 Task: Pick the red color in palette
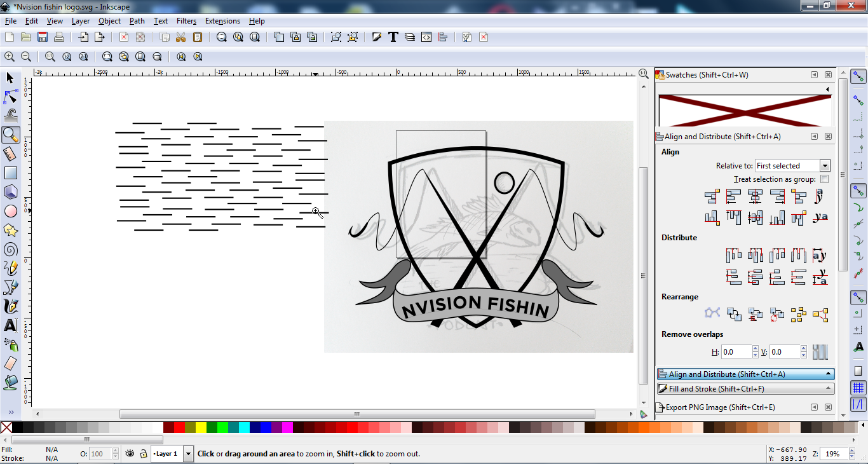(179, 427)
